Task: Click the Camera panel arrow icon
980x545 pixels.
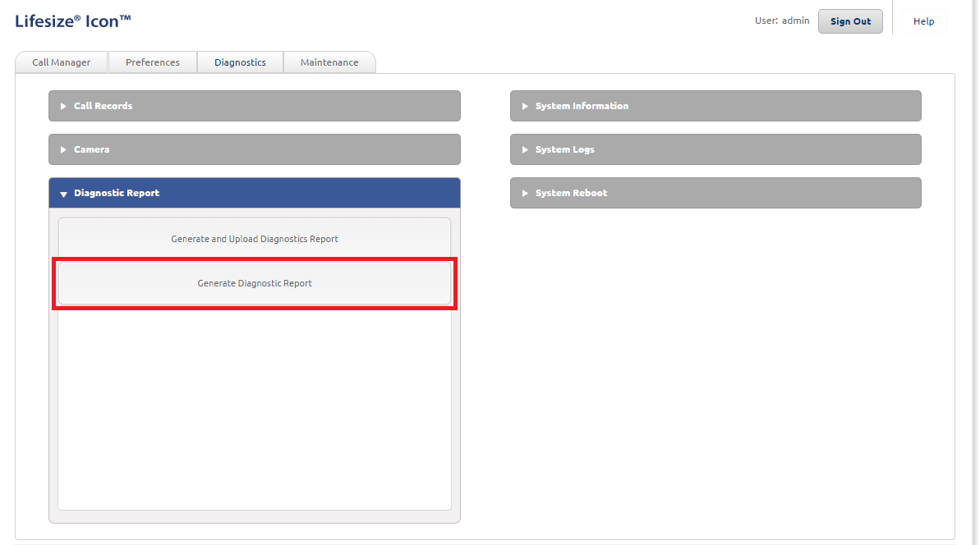Action: [63, 149]
